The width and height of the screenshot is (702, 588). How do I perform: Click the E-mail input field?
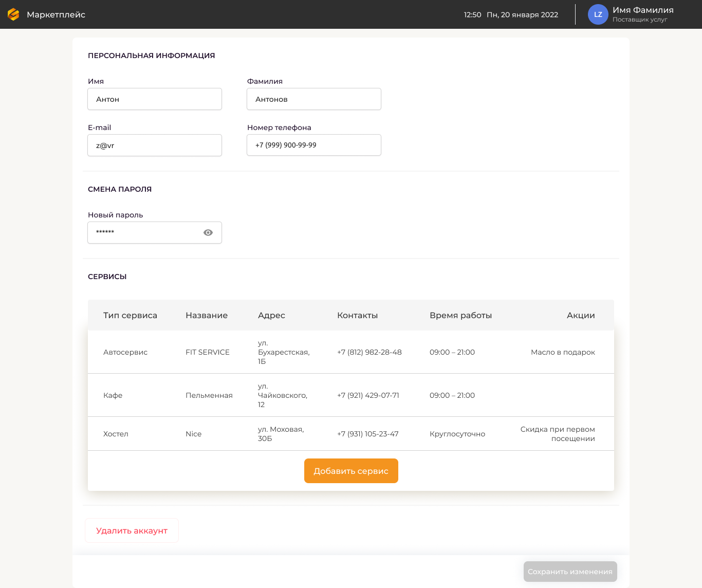[154, 145]
